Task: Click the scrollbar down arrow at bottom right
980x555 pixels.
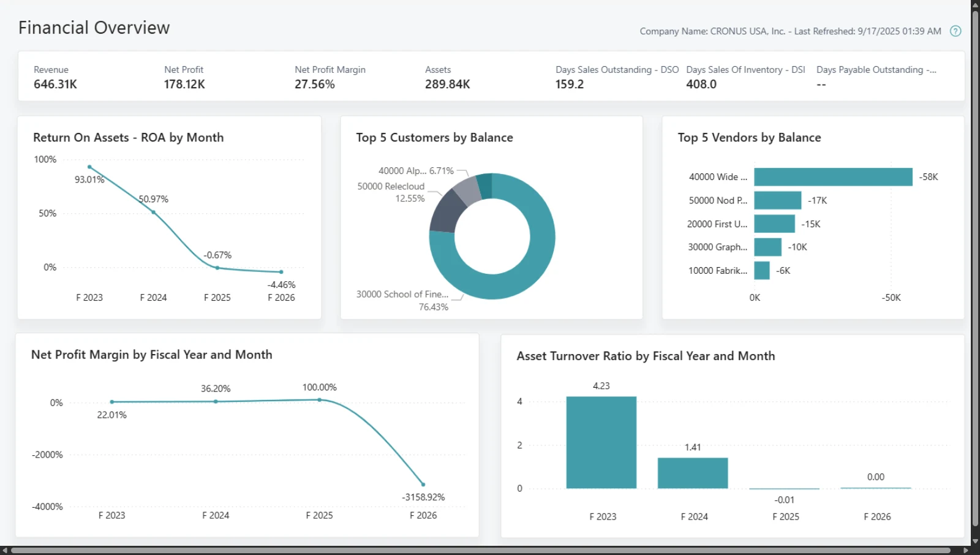Action: point(975,542)
